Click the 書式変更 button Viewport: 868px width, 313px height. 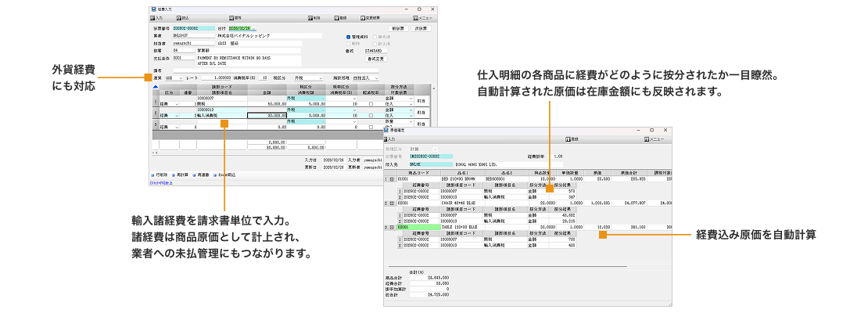(x=376, y=59)
